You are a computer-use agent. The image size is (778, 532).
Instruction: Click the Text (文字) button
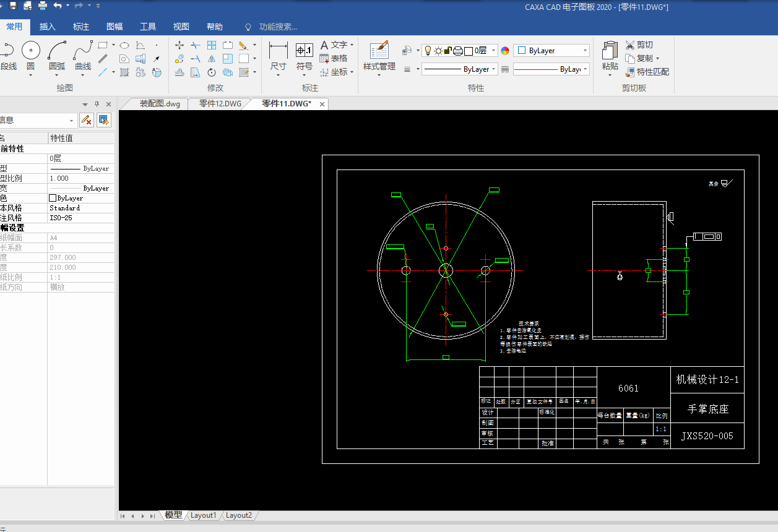[x=334, y=45]
